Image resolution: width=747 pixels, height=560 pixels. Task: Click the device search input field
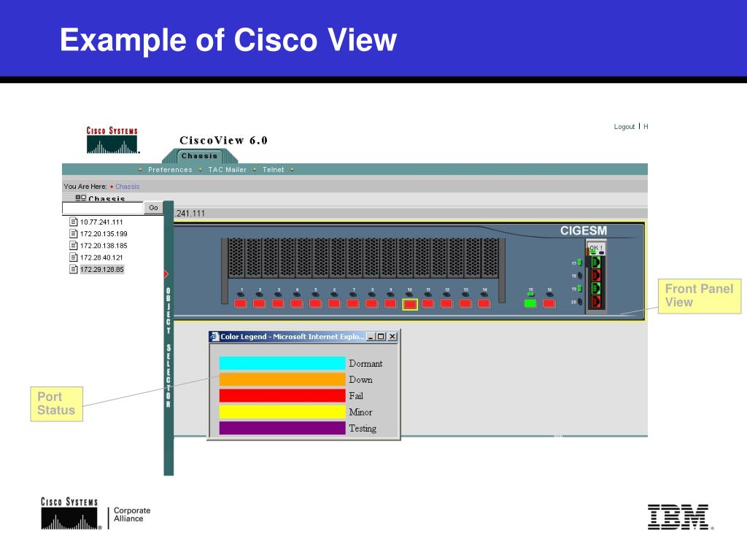[102, 208]
